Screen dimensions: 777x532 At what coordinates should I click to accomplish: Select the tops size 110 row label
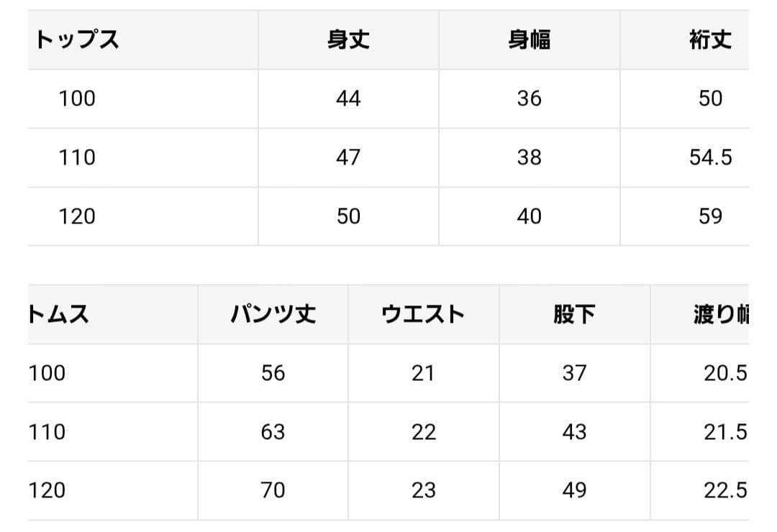click(x=77, y=157)
